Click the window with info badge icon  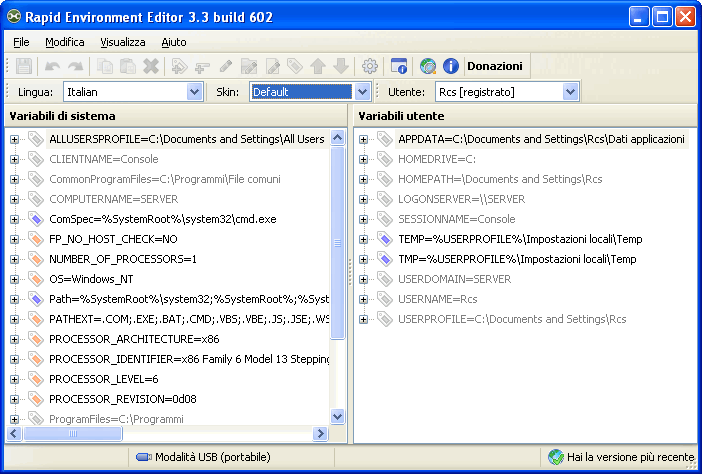tap(398, 66)
